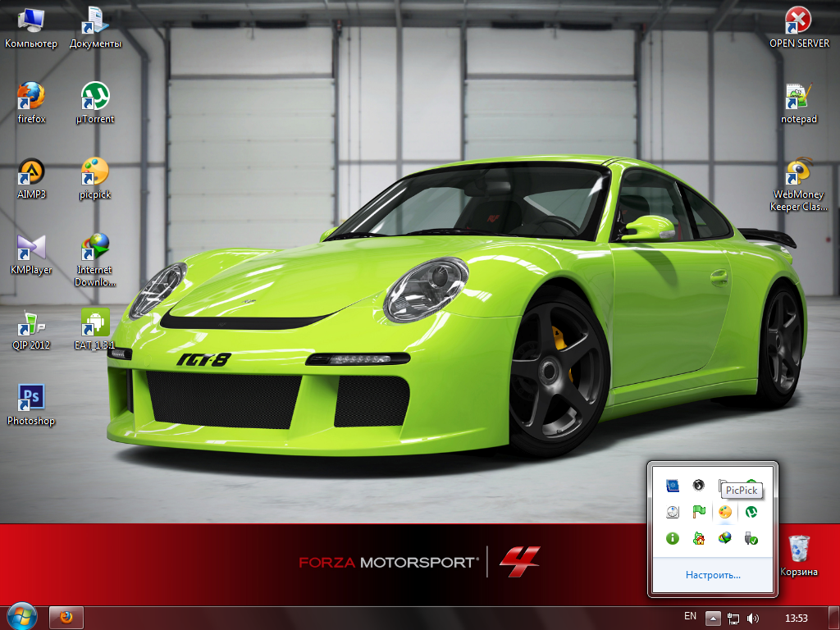Click Internet Download Manager icon in tray popup
This screenshot has width=840, height=630.
[x=725, y=538]
